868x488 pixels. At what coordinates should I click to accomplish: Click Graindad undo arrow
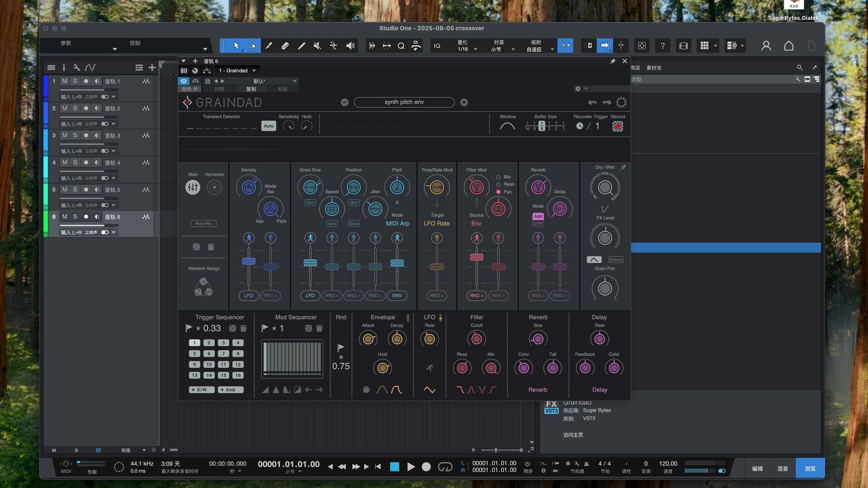click(592, 103)
